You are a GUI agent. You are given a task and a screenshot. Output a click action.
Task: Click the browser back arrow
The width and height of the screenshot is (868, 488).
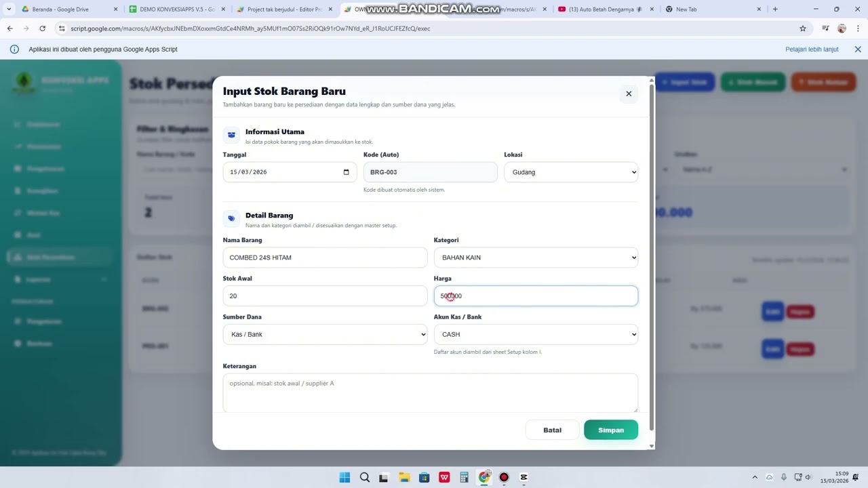tap(10, 28)
